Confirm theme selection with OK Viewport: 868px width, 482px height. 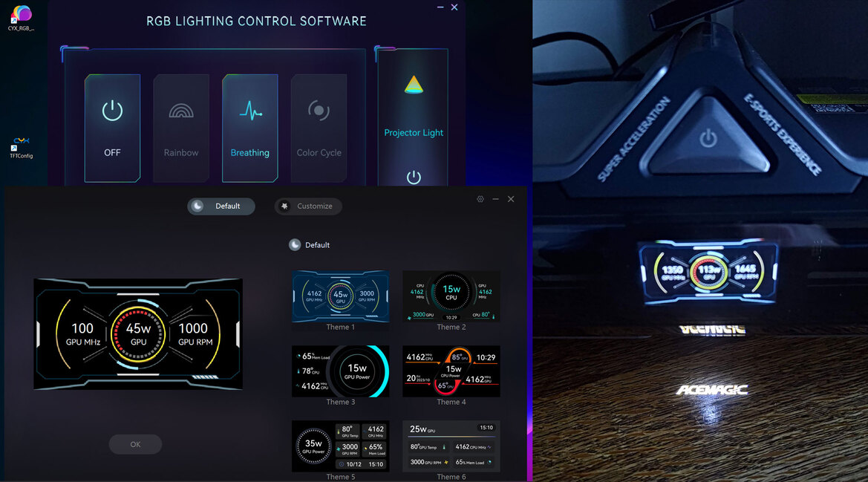pyautogui.click(x=135, y=444)
